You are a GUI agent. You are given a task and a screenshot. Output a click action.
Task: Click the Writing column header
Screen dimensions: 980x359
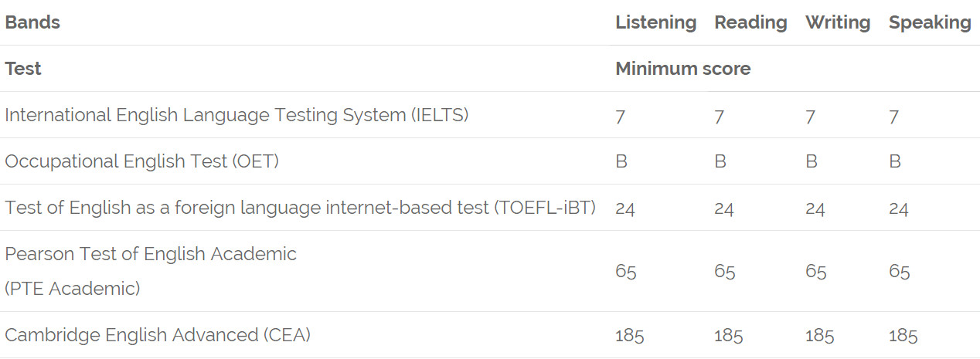(x=838, y=23)
